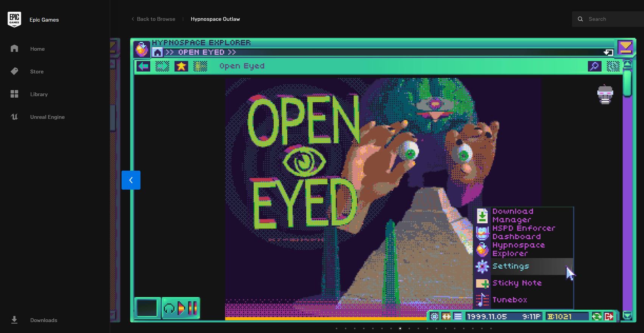Select the last carousel page dot
The height and width of the screenshot is (333, 644).
(x=491, y=328)
